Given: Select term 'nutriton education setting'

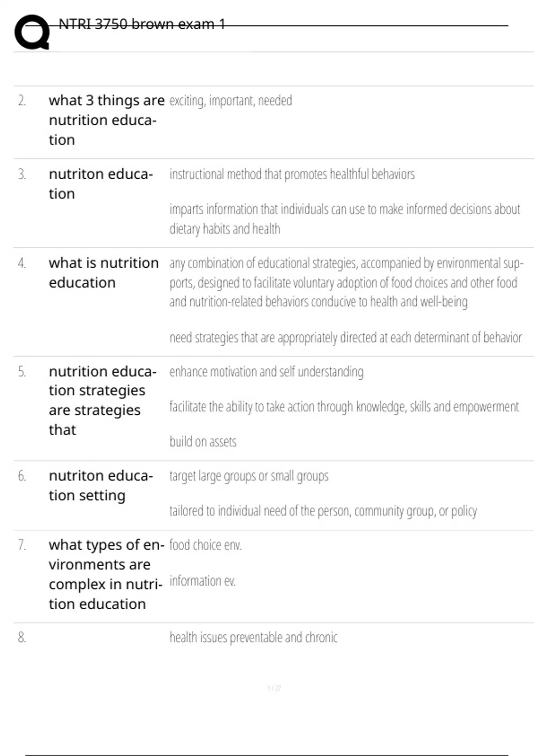Looking at the screenshot, I should click(101, 486).
